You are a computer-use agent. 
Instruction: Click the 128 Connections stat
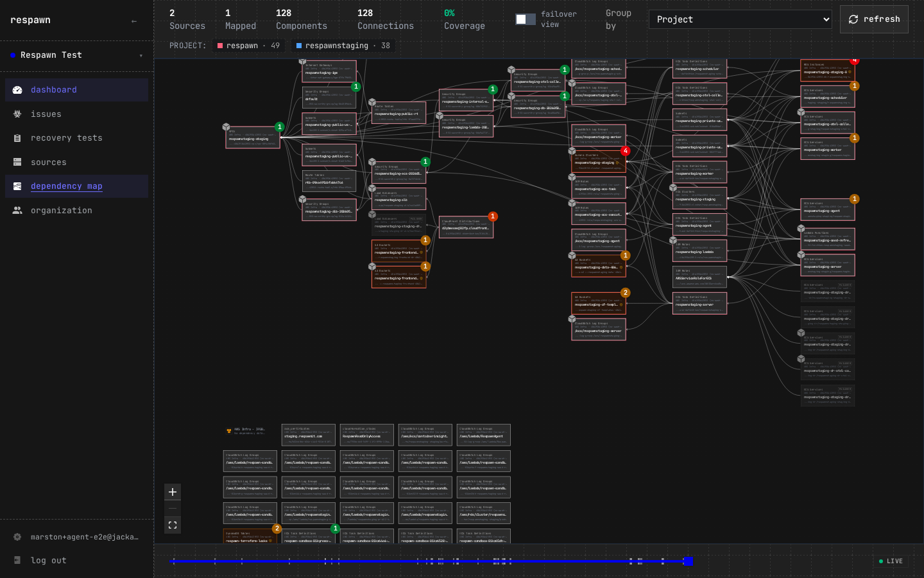(x=386, y=19)
